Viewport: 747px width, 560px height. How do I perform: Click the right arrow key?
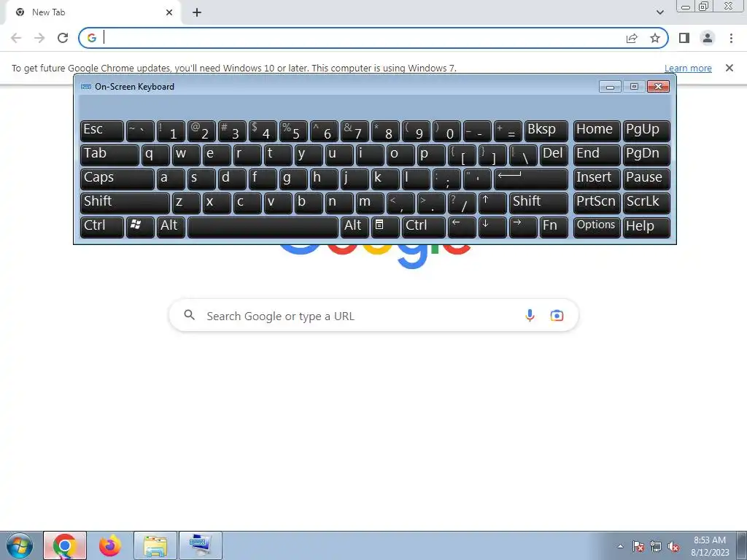coord(522,227)
